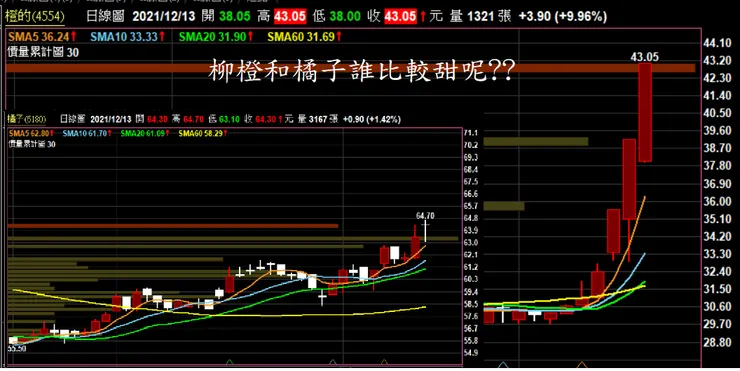Select the SMA10 33.33 indicator label

[x=127, y=36]
